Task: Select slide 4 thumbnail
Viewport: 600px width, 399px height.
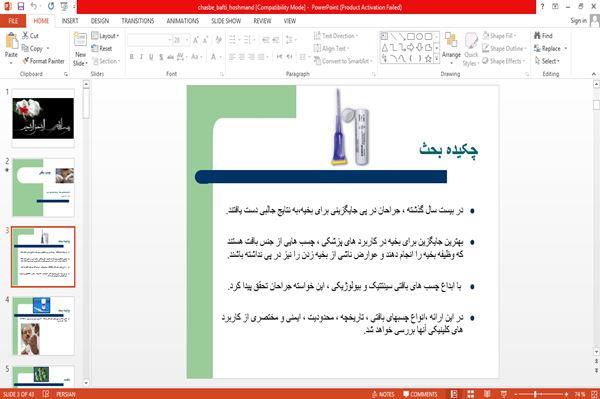Action: 43,326
